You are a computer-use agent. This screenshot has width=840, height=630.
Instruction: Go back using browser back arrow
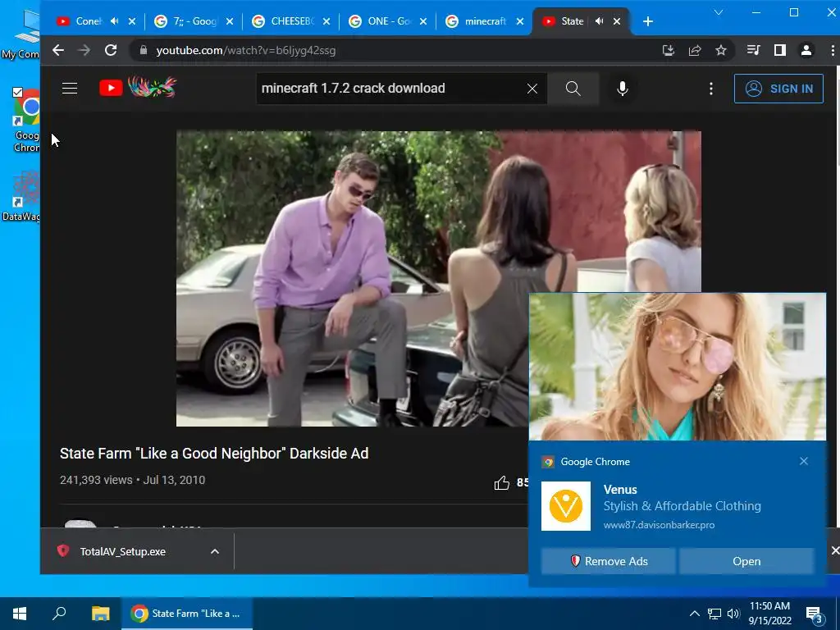[x=58, y=50]
